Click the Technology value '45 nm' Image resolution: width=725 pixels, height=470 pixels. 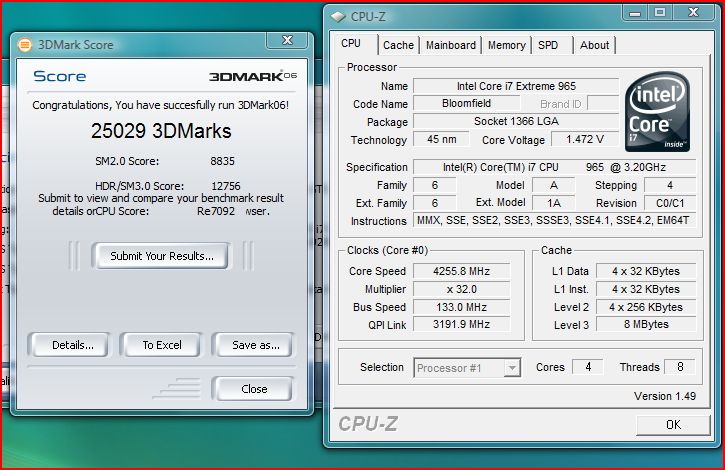(441, 139)
